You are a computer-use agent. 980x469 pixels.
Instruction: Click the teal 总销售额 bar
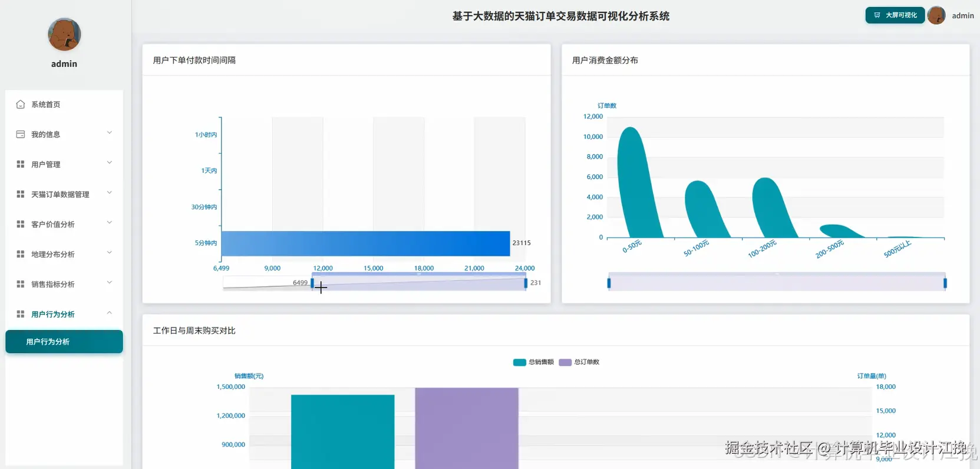pyautogui.click(x=342, y=432)
